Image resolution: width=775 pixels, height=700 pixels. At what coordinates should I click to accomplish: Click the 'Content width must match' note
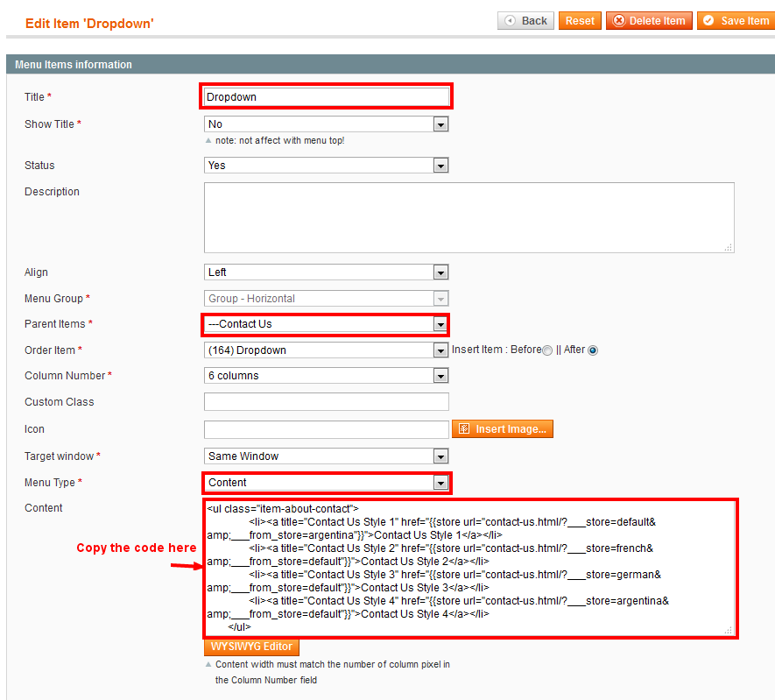pos(332,672)
